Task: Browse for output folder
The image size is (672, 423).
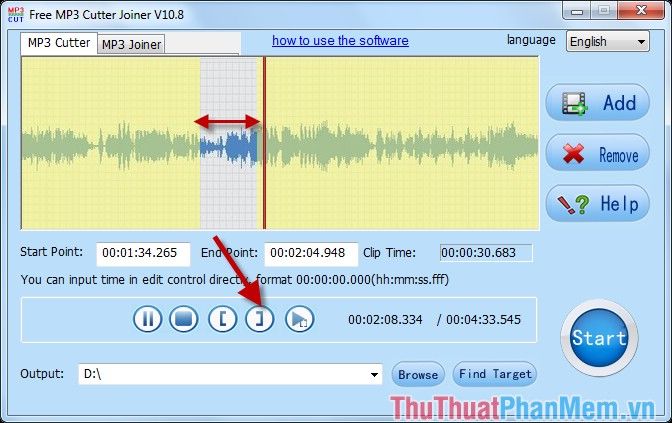Action: pyautogui.click(x=418, y=374)
